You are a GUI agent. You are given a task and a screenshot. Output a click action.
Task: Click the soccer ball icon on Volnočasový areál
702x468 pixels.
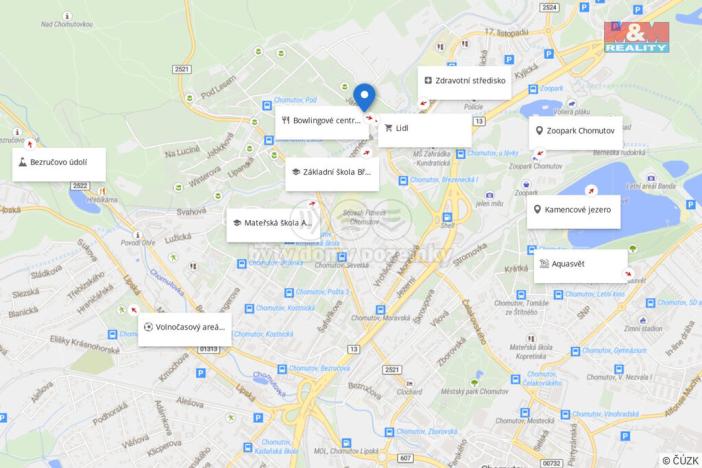tap(148, 327)
